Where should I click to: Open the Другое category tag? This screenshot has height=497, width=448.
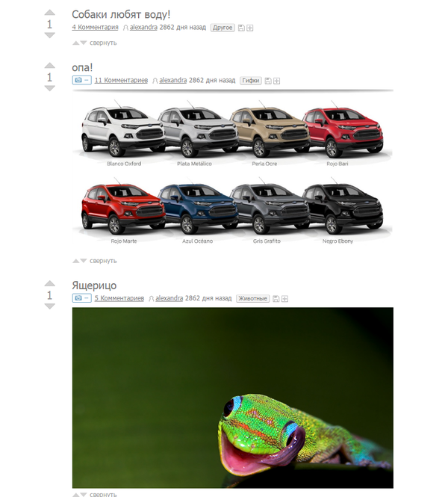point(223,28)
